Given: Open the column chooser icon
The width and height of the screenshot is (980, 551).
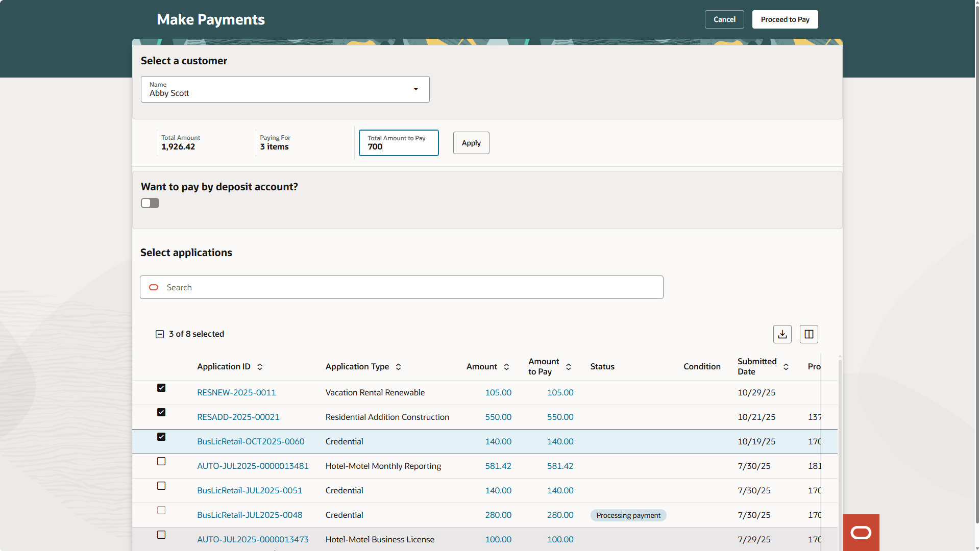Looking at the screenshot, I should click(808, 334).
